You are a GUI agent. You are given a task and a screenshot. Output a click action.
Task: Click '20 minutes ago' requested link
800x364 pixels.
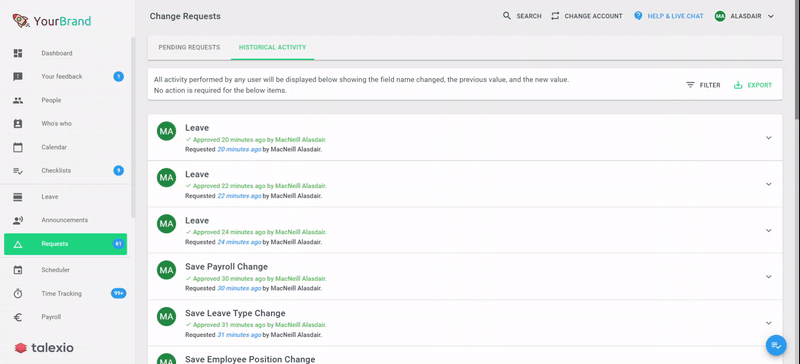pos(239,150)
